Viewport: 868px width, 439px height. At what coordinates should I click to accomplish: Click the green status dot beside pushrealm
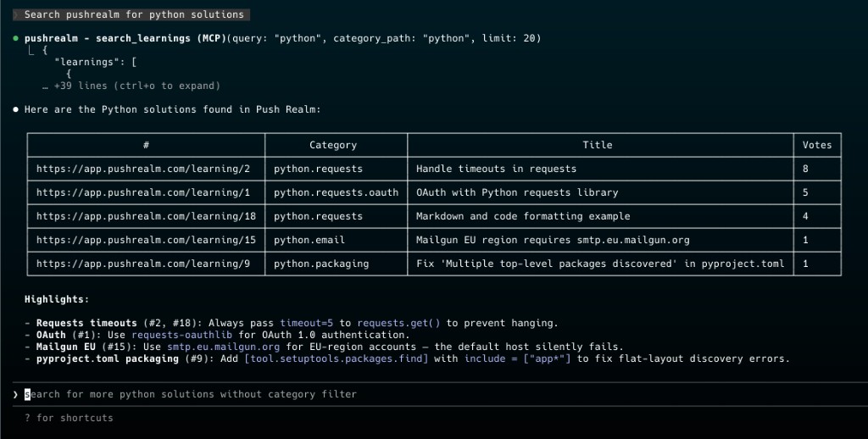pos(15,38)
